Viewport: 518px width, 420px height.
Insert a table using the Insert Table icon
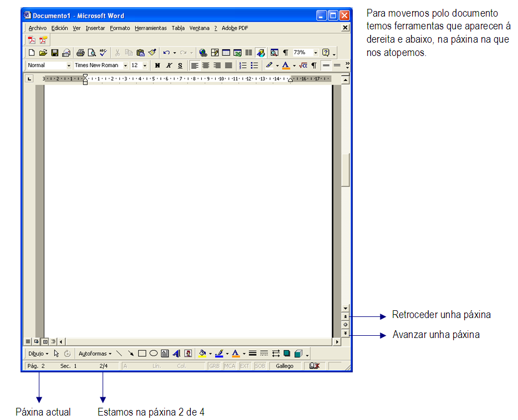click(x=226, y=53)
